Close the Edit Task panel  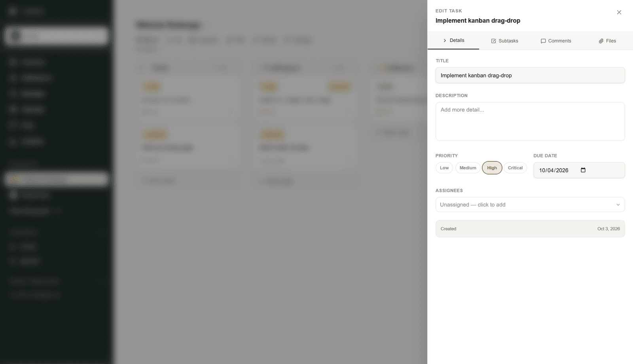click(619, 12)
